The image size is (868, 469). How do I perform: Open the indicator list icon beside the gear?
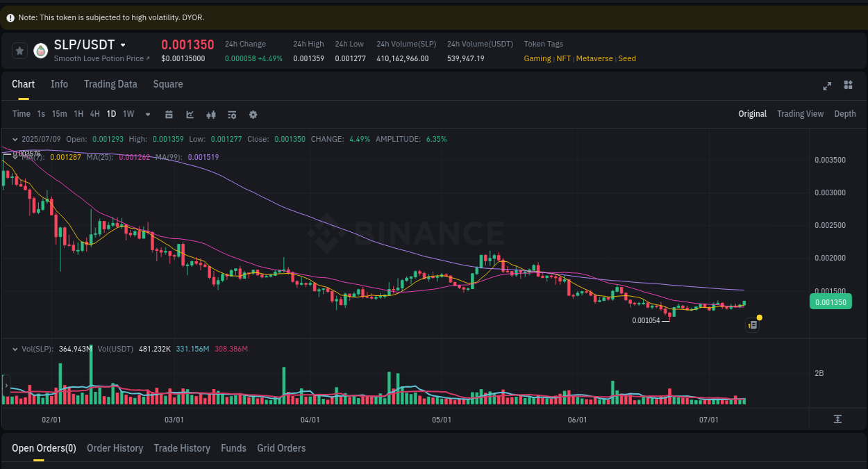(x=232, y=114)
